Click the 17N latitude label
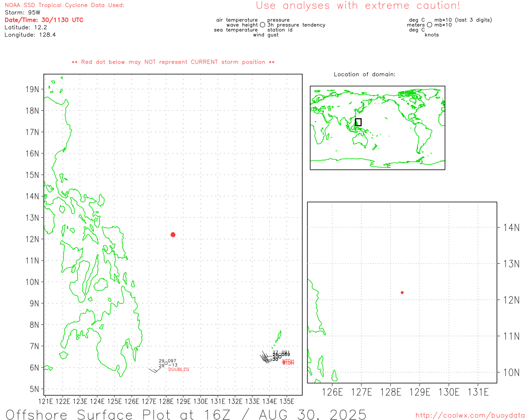The height and width of the screenshot is (420, 525). pos(32,132)
